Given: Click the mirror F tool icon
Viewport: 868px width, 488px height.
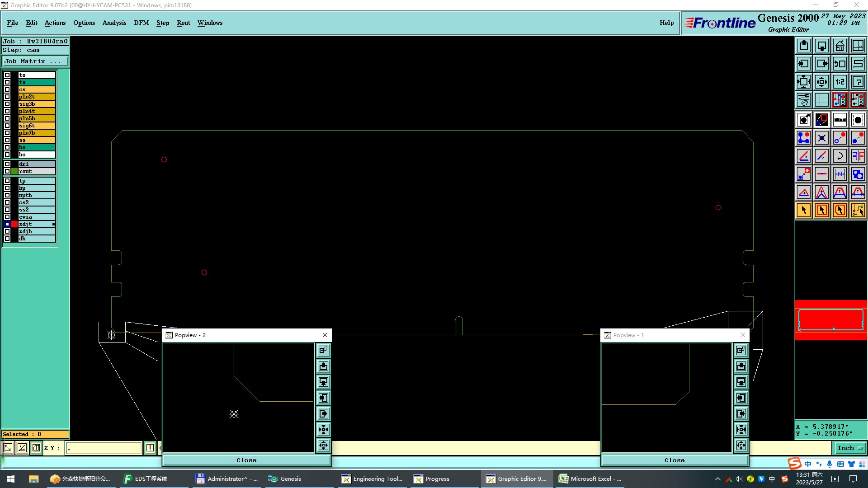Looking at the screenshot, I should tap(858, 156).
